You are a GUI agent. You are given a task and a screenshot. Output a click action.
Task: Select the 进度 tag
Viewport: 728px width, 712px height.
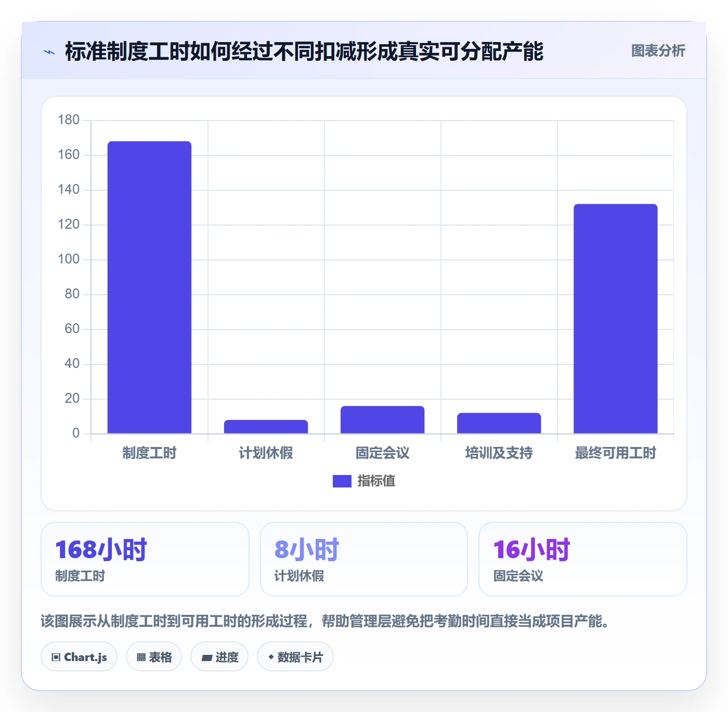pos(219,657)
